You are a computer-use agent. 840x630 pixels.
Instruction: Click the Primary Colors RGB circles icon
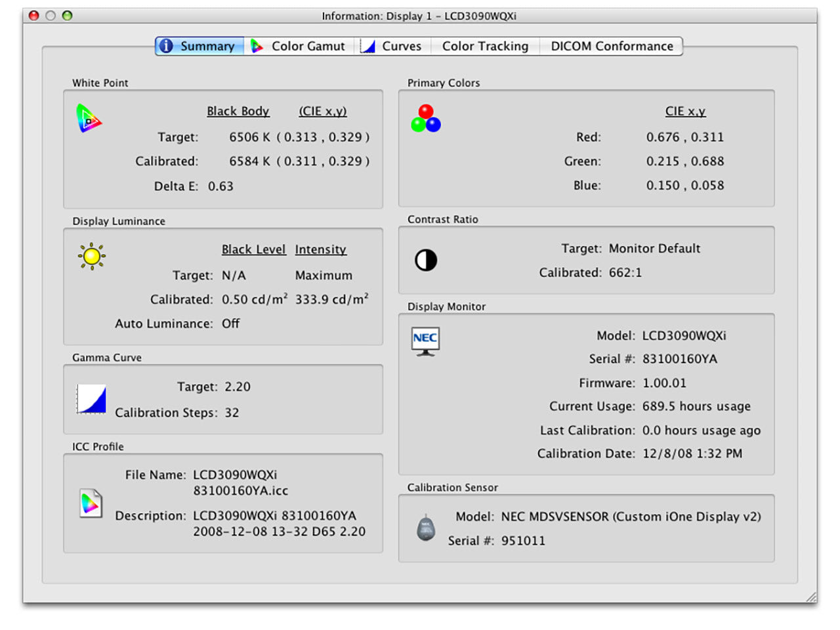click(x=426, y=119)
